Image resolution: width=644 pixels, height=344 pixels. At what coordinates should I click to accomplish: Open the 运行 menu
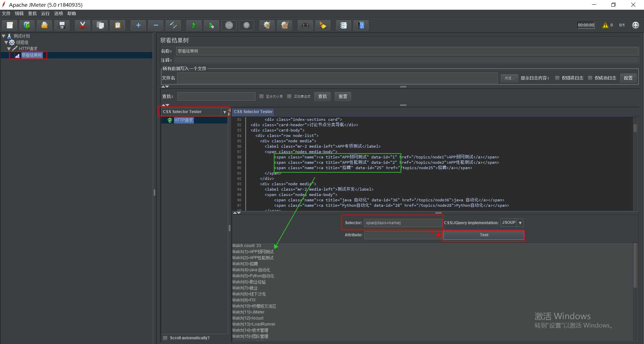pyautogui.click(x=45, y=13)
